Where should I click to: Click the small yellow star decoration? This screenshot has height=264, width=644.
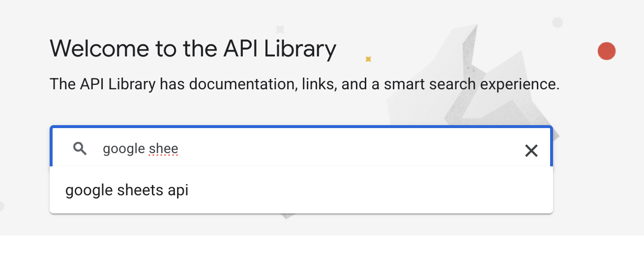[368, 59]
